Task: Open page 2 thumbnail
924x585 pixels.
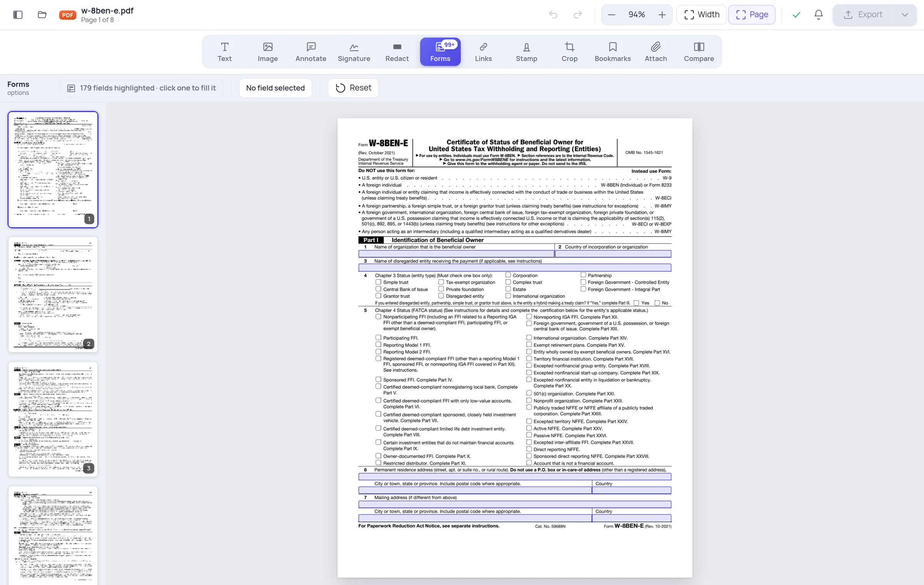Action: tap(53, 294)
